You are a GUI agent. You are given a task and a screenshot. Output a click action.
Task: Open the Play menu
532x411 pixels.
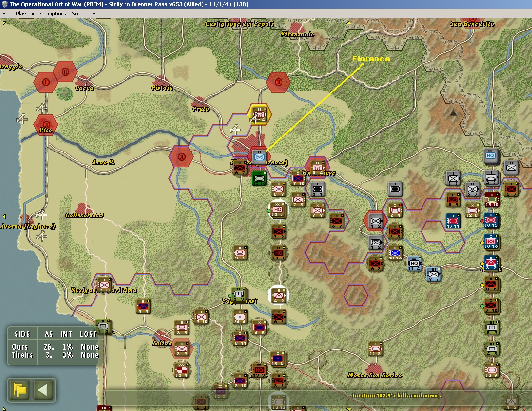coord(21,14)
